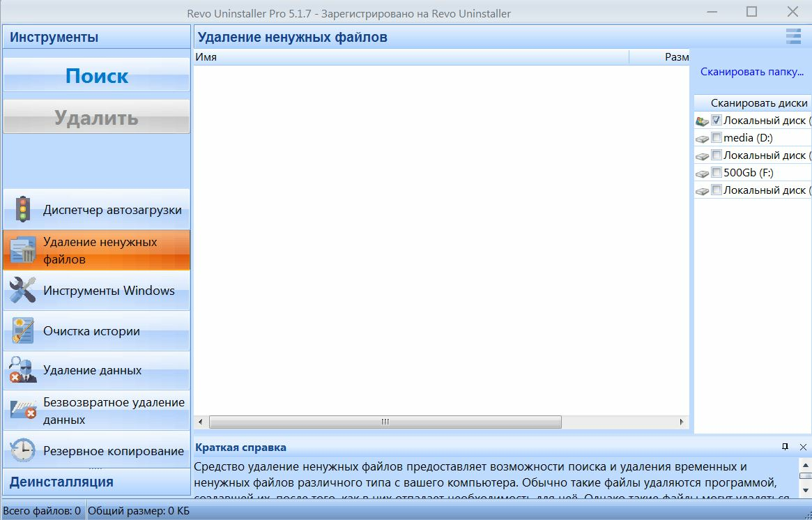This screenshot has width=812, height=520.
Task: Open the Удаление данных agent icon
Action: pos(23,370)
